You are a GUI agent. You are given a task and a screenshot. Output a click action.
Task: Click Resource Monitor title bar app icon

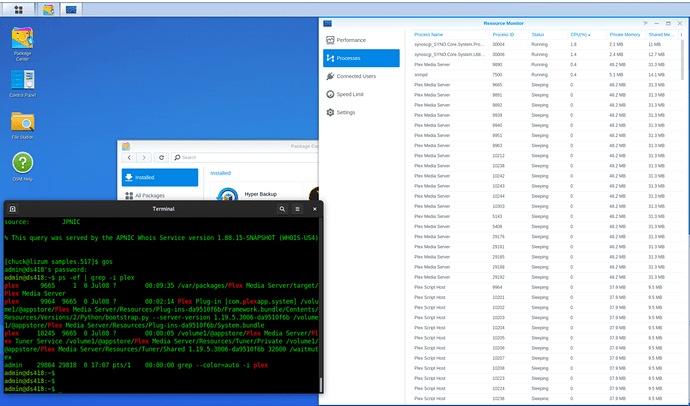327,23
